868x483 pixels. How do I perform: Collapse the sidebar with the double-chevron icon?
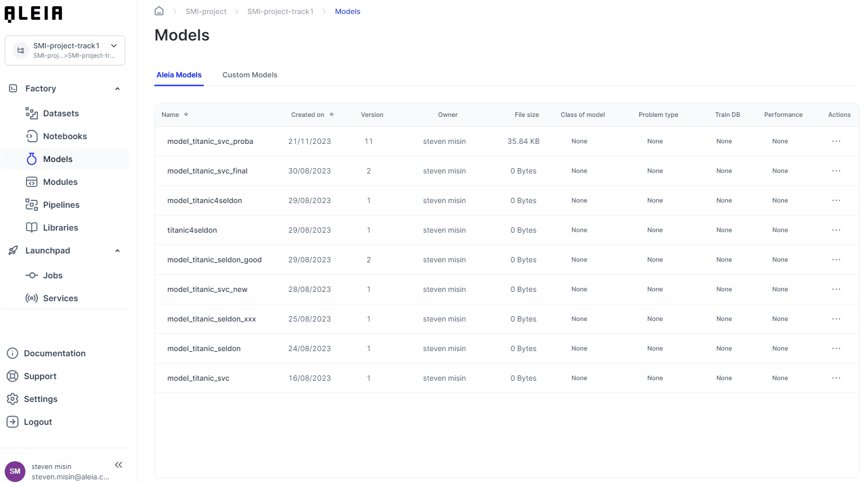point(119,465)
